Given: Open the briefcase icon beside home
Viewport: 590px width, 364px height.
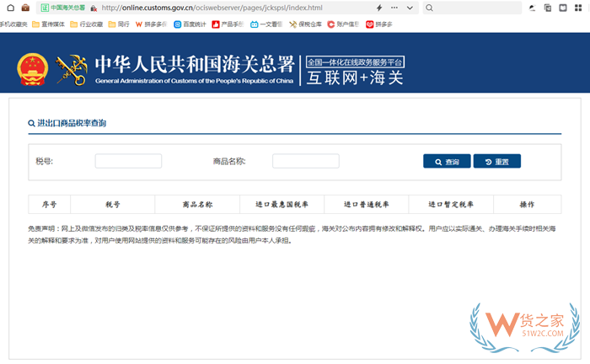Looking at the screenshot, I should 25,8.
